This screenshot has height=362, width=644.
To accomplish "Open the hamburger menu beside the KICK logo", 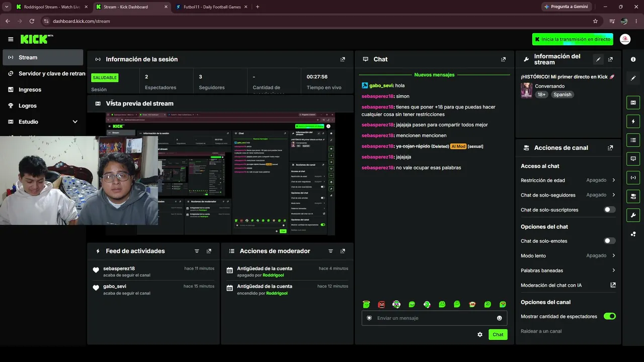I will pos(11,39).
